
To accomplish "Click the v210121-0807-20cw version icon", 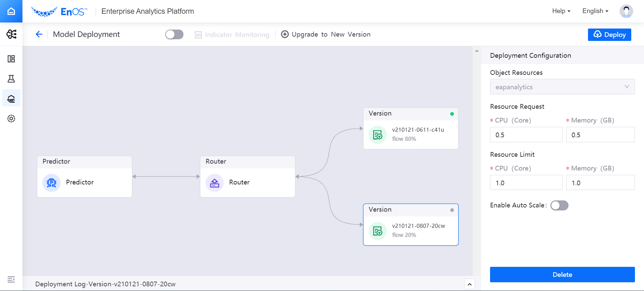I will (378, 231).
